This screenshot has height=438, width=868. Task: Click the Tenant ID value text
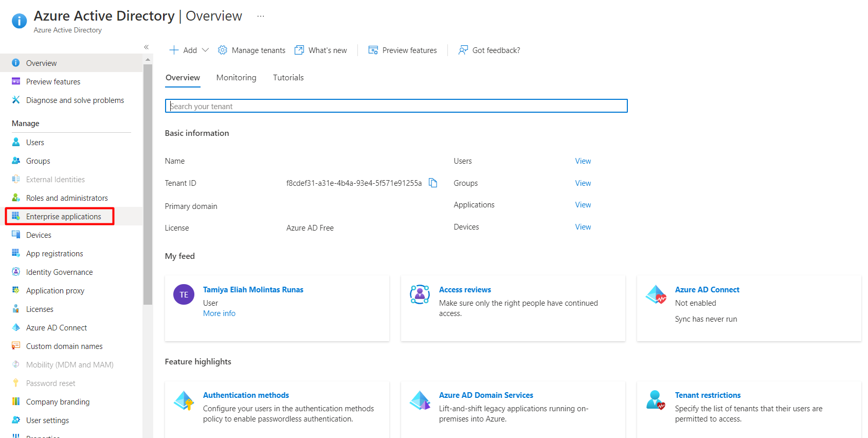click(x=354, y=183)
